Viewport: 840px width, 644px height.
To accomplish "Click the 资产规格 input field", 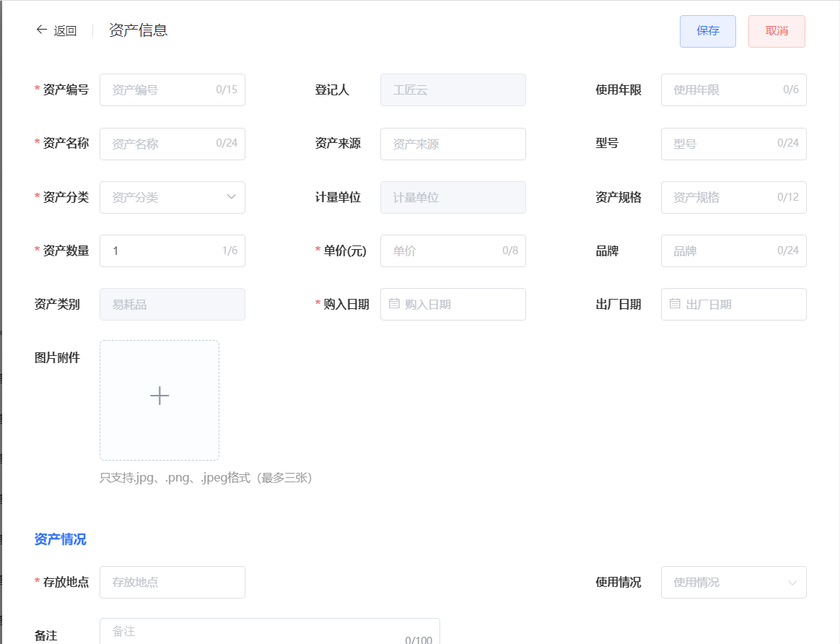I will 733,197.
